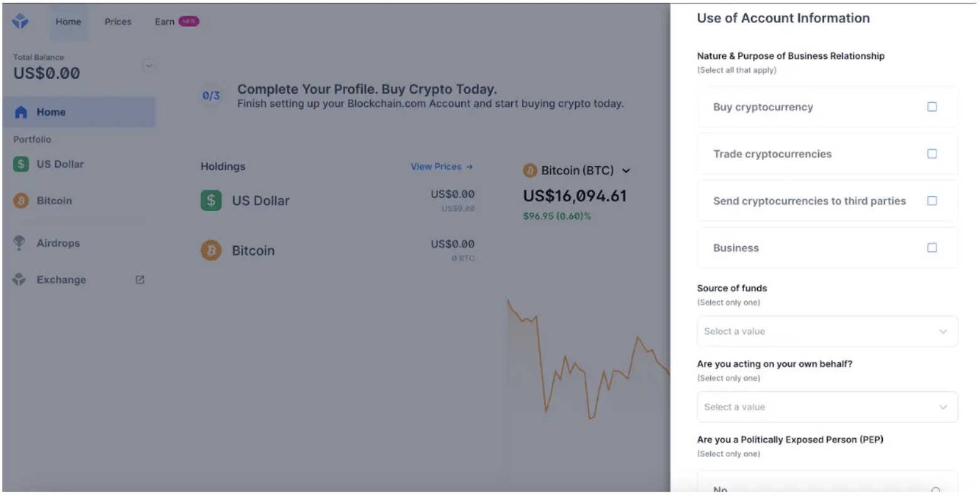Click the Bitcoin coin icon in Holdings

point(210,250)
